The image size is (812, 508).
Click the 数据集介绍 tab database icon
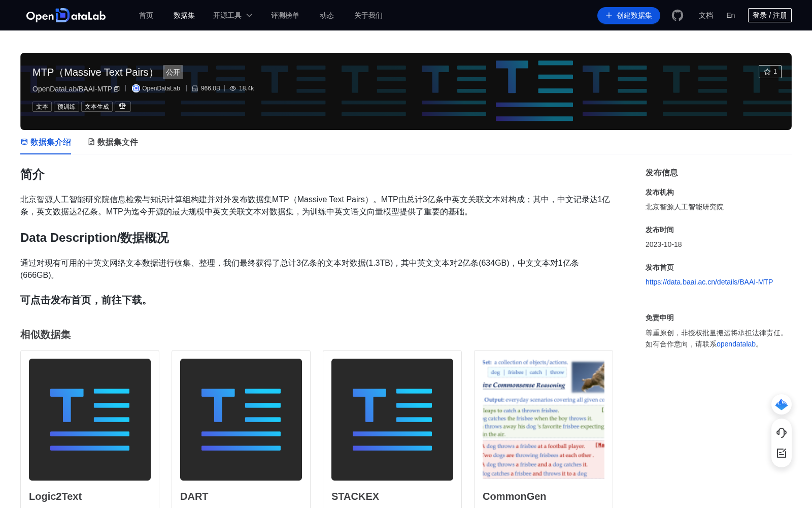pos(24,142)
